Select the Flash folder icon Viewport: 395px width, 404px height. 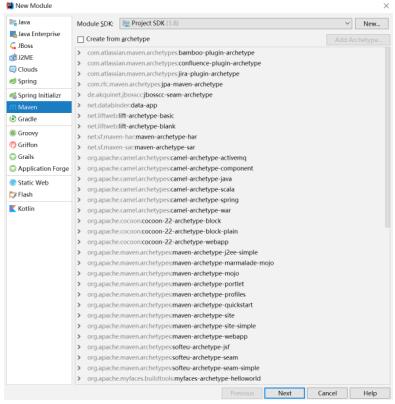(13, 195)
